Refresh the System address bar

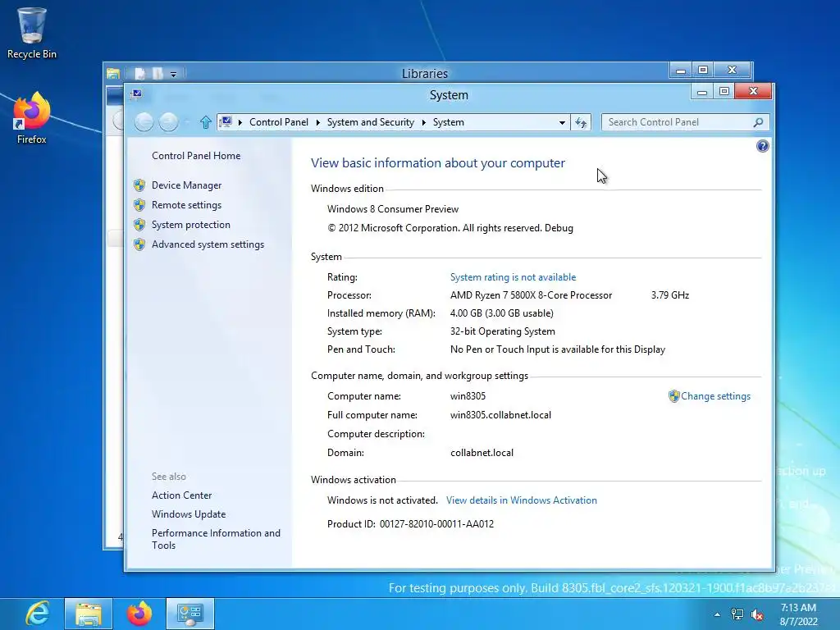581,123
